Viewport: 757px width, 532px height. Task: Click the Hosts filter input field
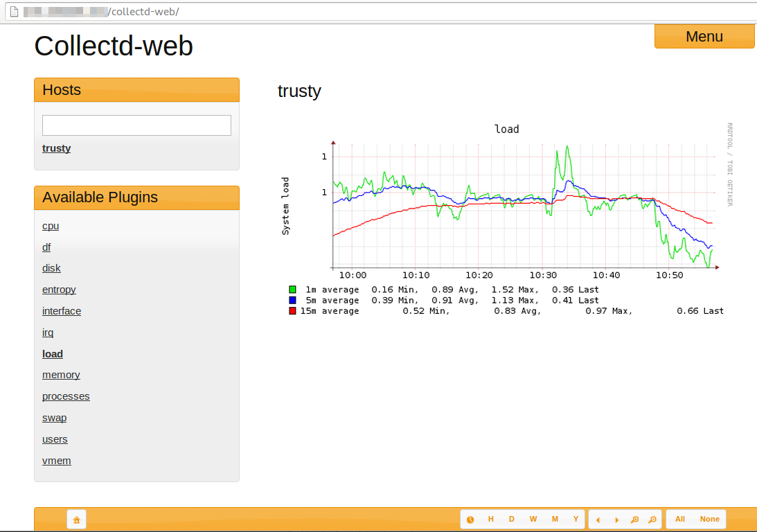(x=136, y=125)
